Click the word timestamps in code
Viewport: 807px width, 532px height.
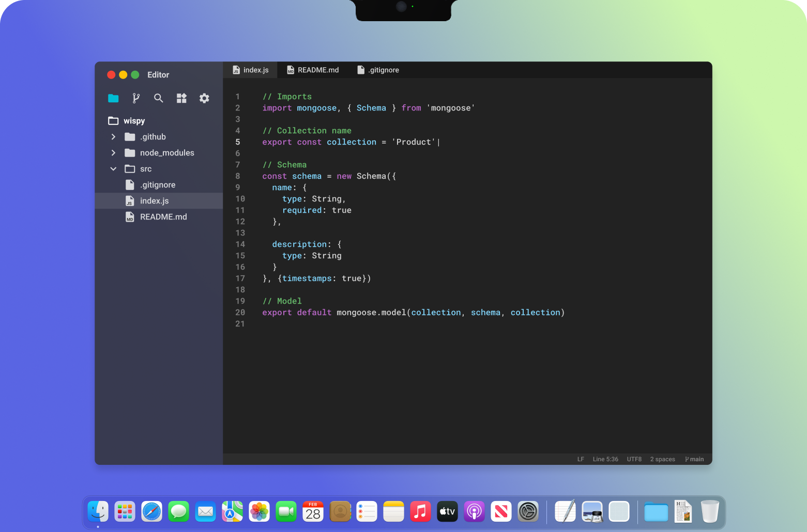(x=307, y=278)
